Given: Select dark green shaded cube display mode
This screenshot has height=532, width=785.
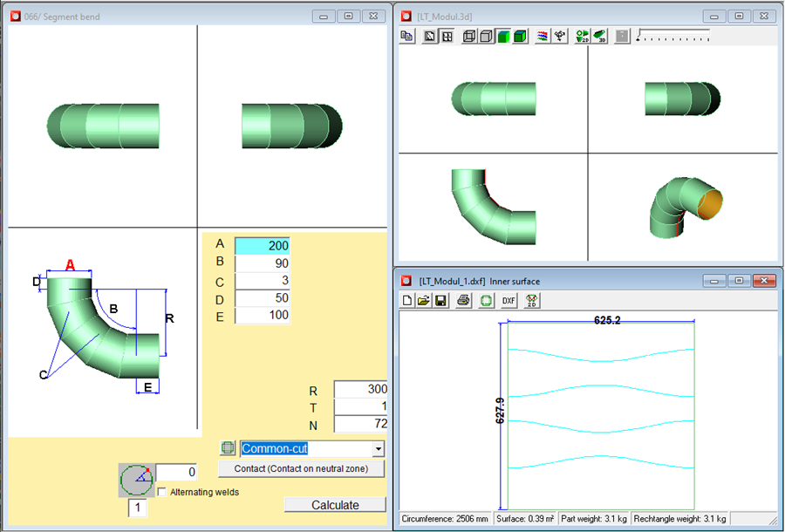Looking at the screenshot, I should click(520, 36).
